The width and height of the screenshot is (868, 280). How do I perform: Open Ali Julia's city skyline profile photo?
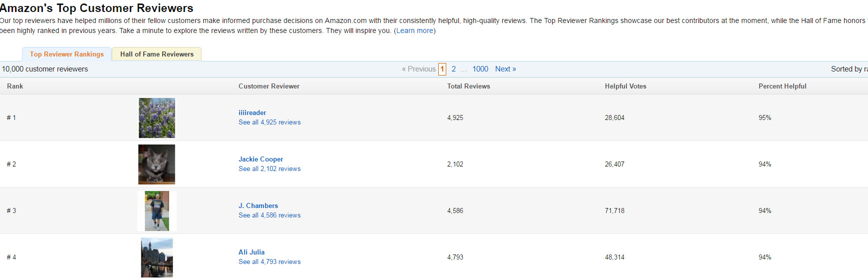coord(157,257)
